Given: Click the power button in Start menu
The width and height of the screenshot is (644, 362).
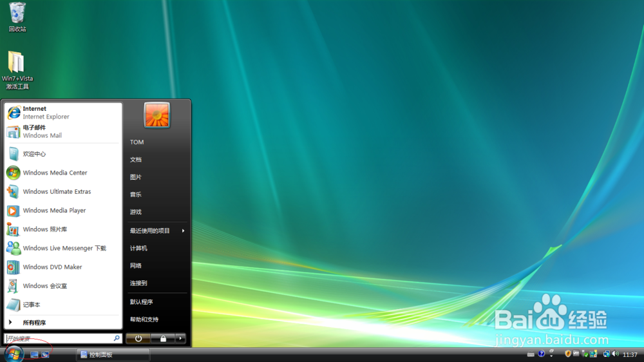Looking at the screenshot, I should pos(138,339).
